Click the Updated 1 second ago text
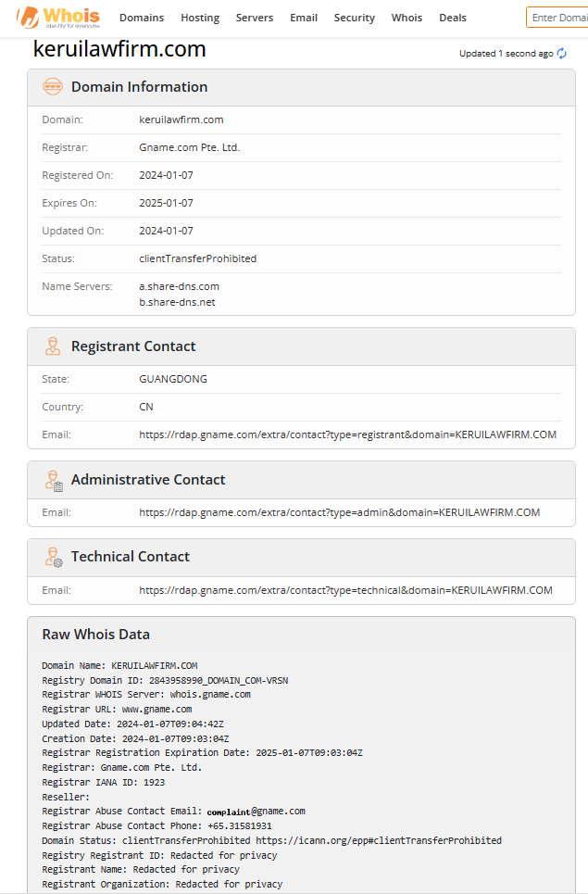588x894 pixels. [506, 54]
